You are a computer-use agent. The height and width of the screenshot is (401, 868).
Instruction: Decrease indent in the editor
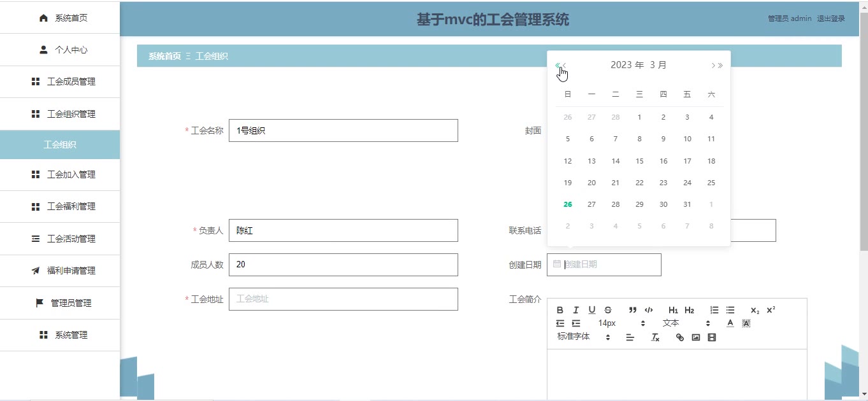click(x=560, y=323)
